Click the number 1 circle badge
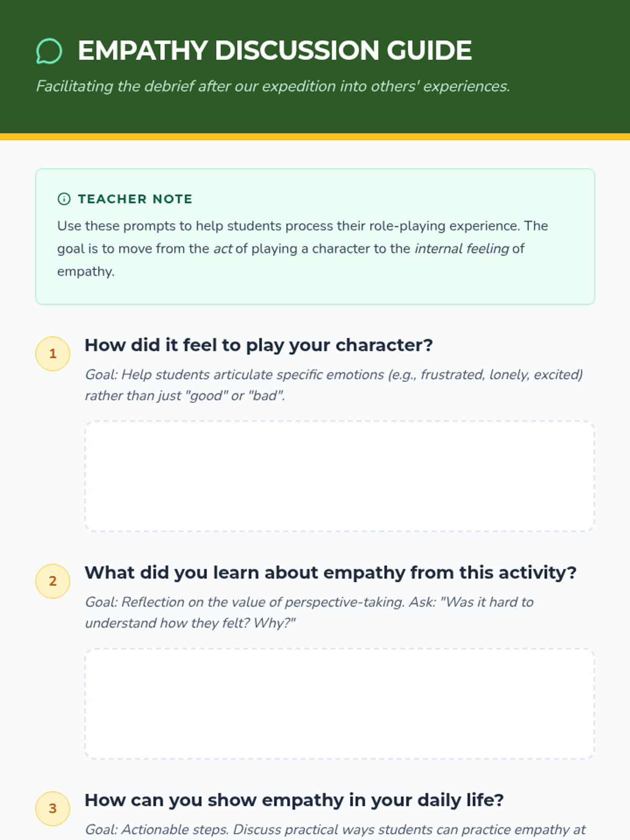 pyautogui.click(x=52, y=354)
